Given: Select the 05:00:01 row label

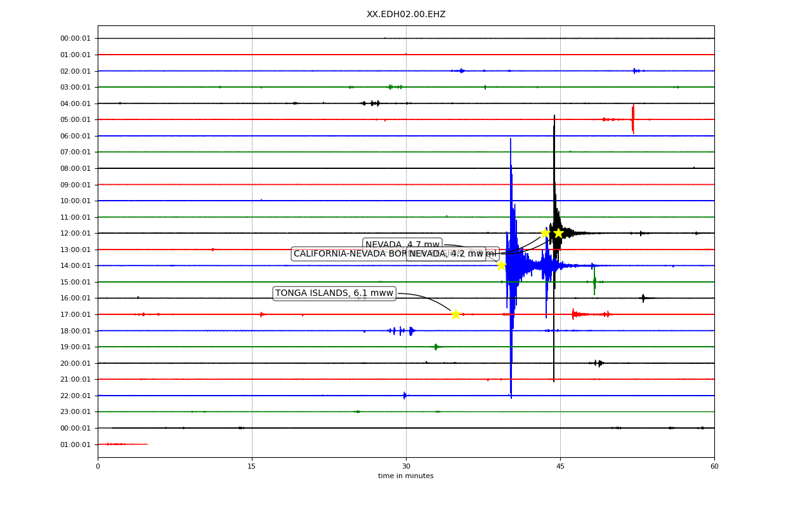Looking at the screenshot, I should click(x=75, y=119).
